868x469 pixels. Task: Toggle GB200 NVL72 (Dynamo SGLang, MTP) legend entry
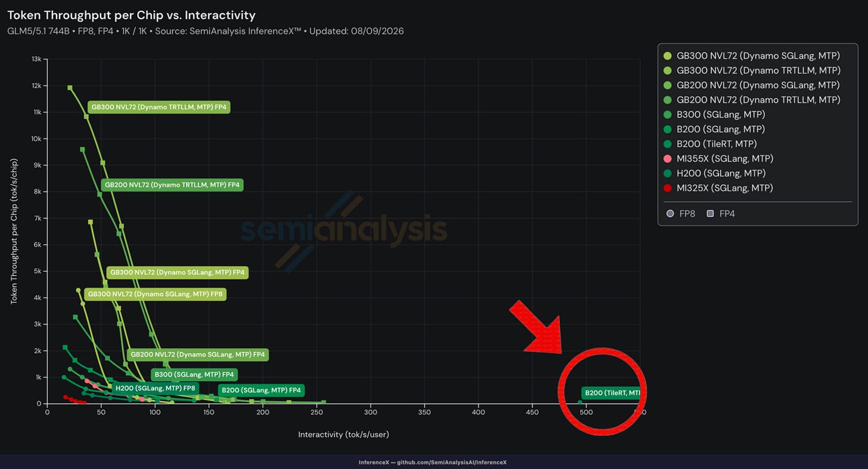(x=752, y=85)
